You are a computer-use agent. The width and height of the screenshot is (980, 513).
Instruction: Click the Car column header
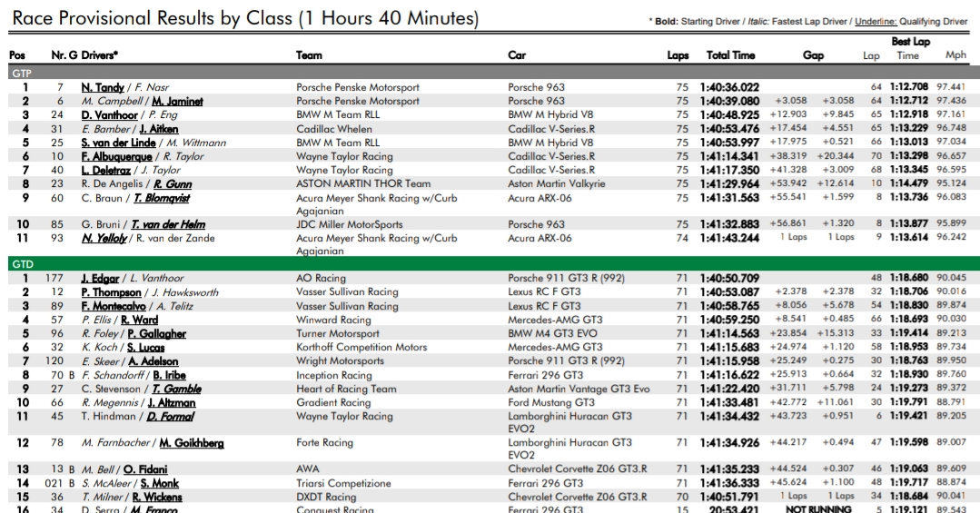517,55
